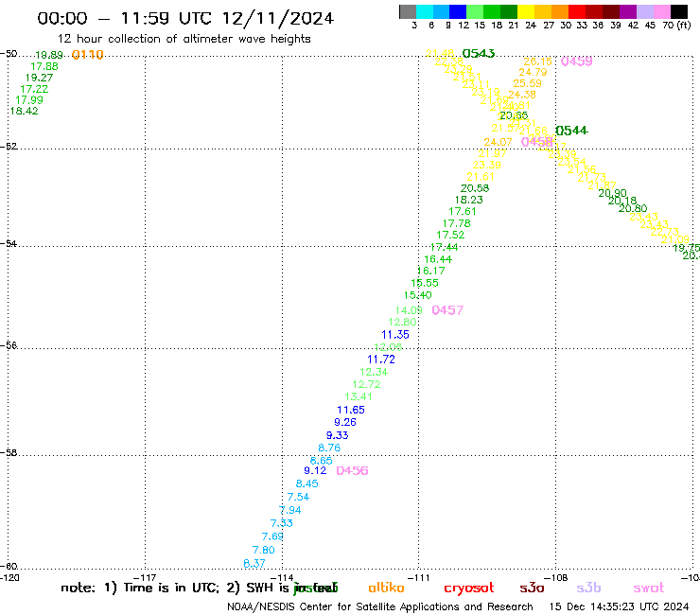The image size is (700, 615).
Task: Click the blue wave height value 11.35
Action: click(395, 335)
